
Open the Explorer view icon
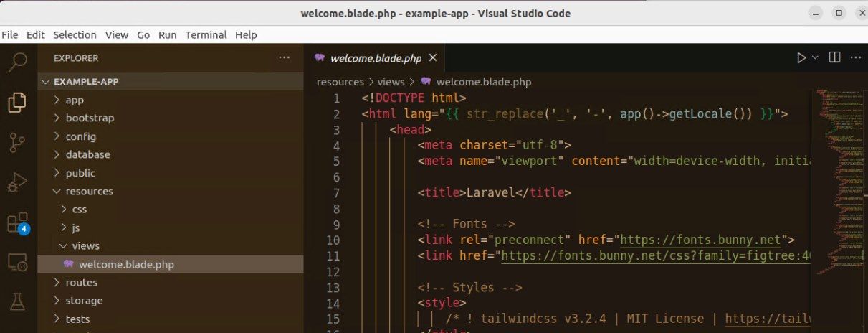(x=17, y=103)
